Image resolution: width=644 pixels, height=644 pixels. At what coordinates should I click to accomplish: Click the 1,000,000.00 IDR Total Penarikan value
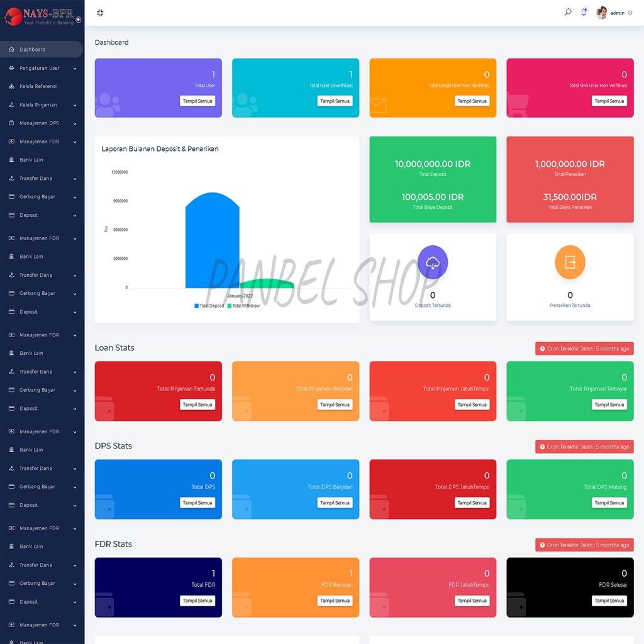(x=570, y=164)
